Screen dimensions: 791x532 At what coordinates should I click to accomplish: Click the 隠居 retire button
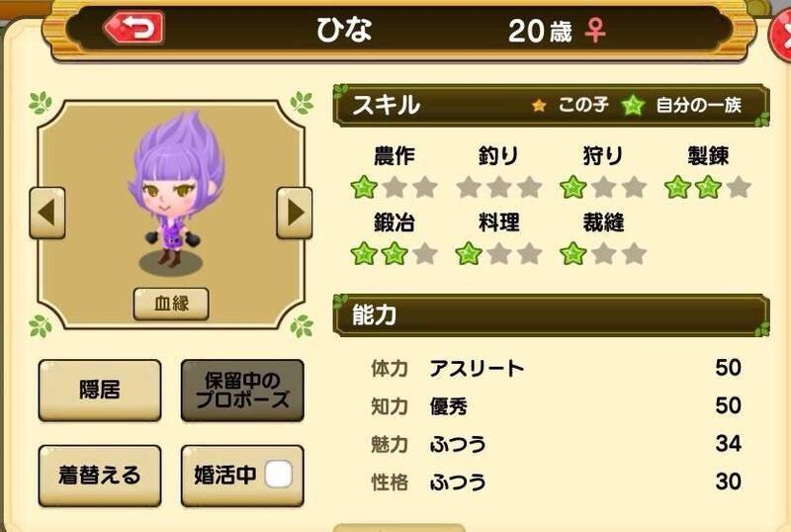[100, 391]
